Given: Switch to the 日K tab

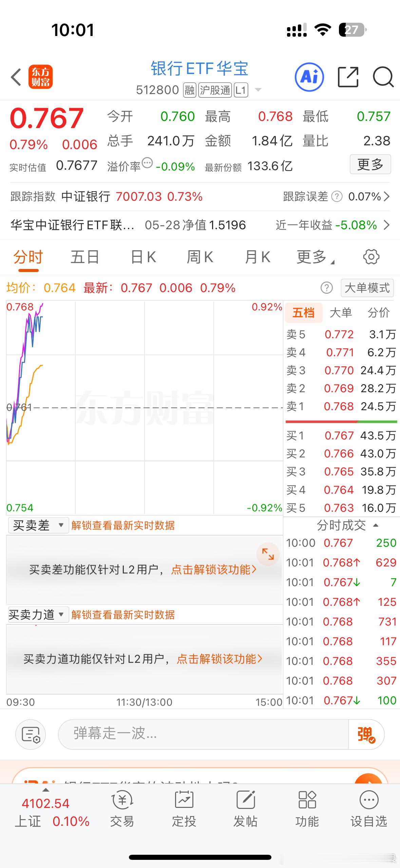Looking at the screenshot, I should (x=143, y=257).
